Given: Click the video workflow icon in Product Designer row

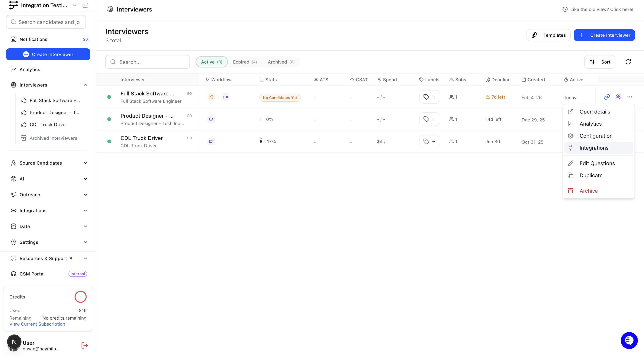Looking at the screenshot, I should (x=211, y=119).
